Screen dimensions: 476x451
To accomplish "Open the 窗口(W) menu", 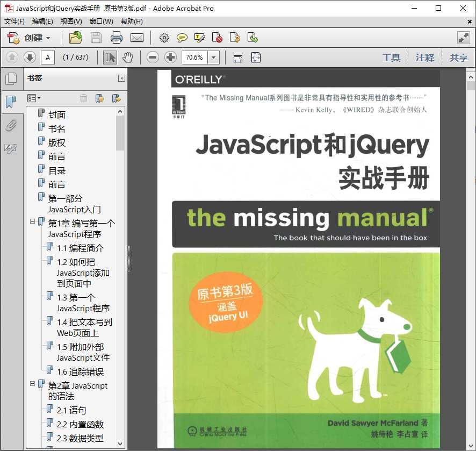I will pos(102,22).
